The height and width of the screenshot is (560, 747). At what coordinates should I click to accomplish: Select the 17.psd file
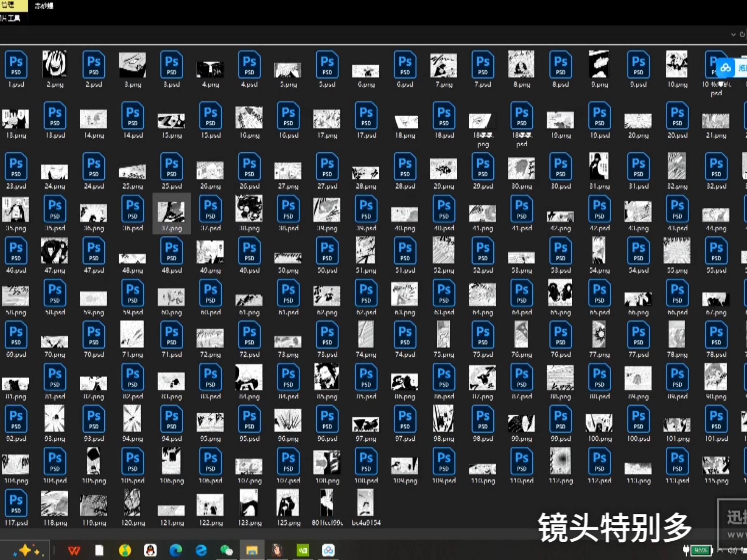point(366,115)
